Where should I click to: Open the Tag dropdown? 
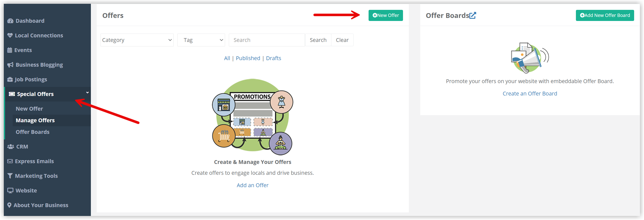point(201,40)
